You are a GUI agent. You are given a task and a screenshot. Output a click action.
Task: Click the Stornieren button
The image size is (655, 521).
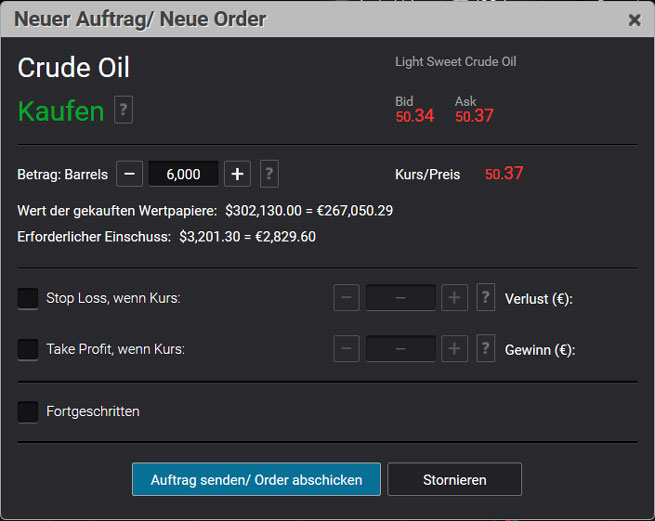454,480
